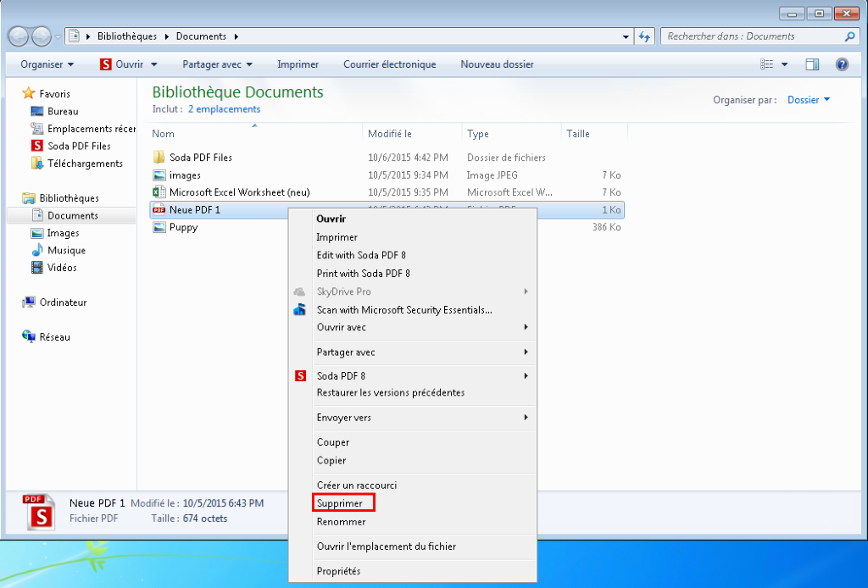Click the Bureau desktop icon in sidebar
The image size is (868, 588).
tap(37, 111)
